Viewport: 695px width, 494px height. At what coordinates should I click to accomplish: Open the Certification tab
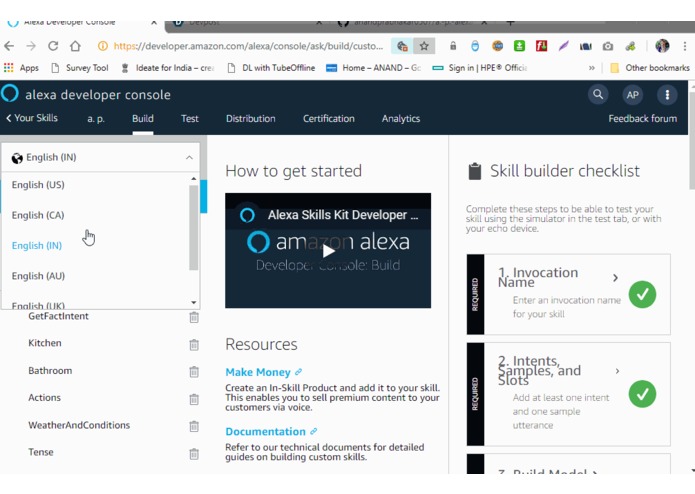(329, 119)
